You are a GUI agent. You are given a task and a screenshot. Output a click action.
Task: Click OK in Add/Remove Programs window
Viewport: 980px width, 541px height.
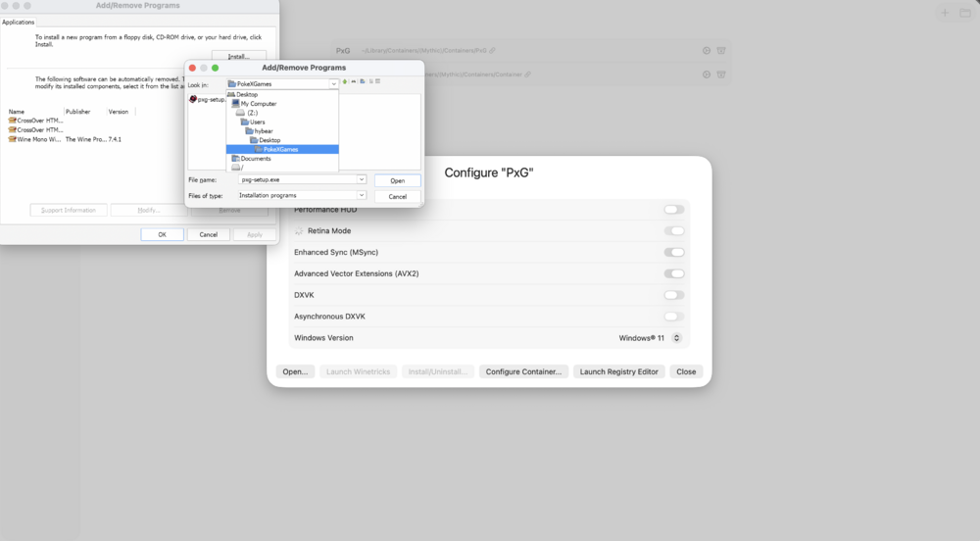(x=162, y=235)
